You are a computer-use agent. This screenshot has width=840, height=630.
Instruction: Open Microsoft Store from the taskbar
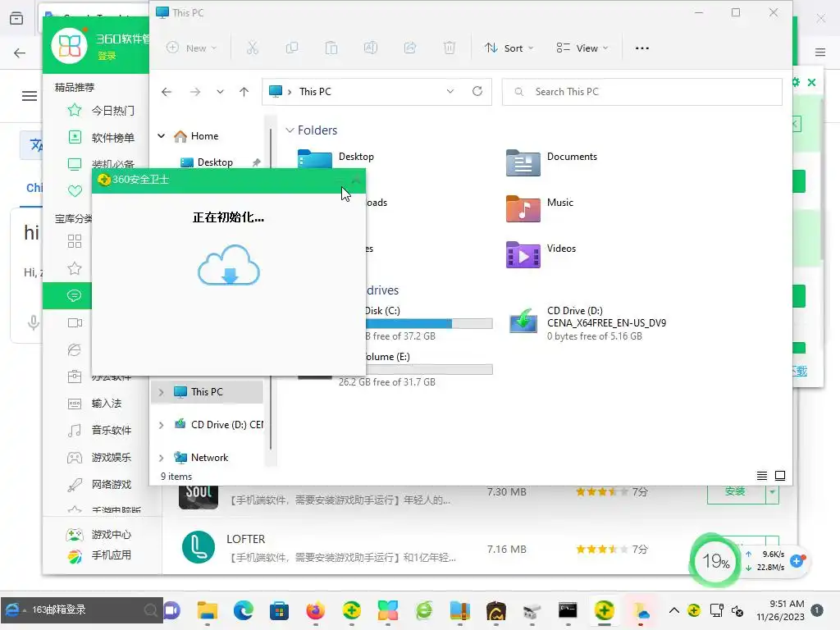click(x=279, y=610)
